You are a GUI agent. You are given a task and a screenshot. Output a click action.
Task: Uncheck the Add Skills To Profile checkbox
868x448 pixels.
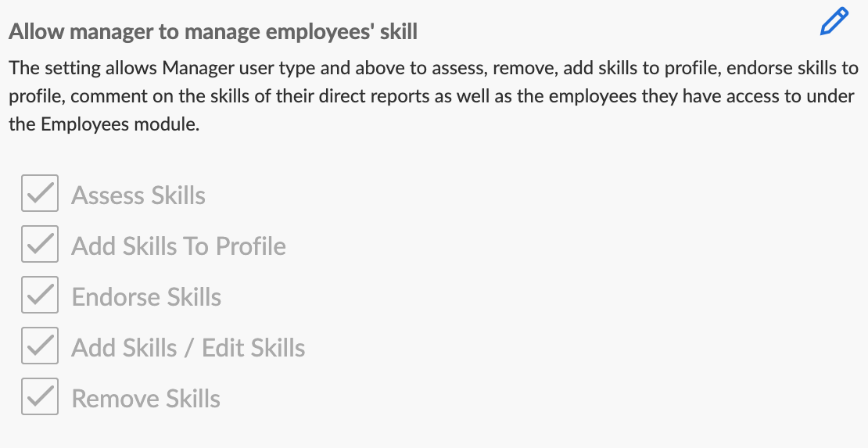(40, 246)
